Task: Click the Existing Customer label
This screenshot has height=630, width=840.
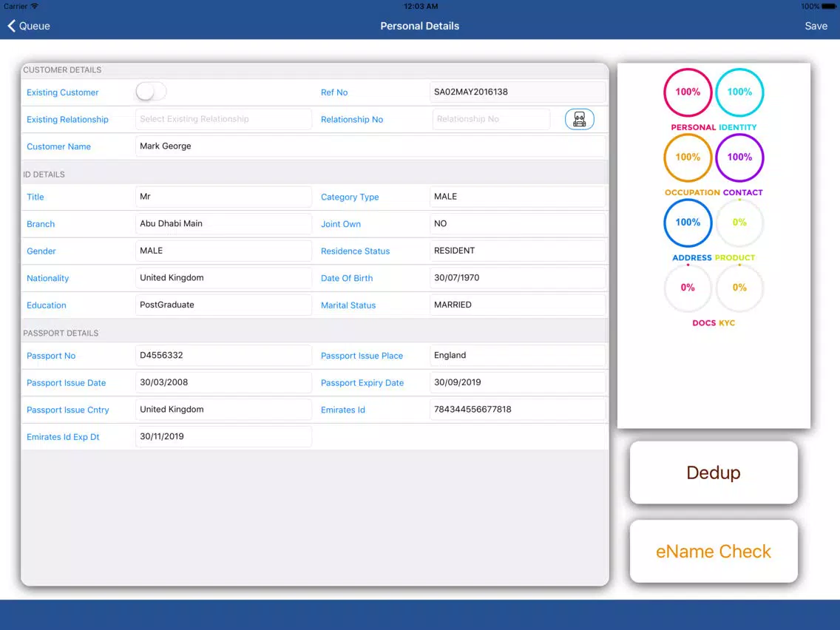Action: [x=63, y=92]
